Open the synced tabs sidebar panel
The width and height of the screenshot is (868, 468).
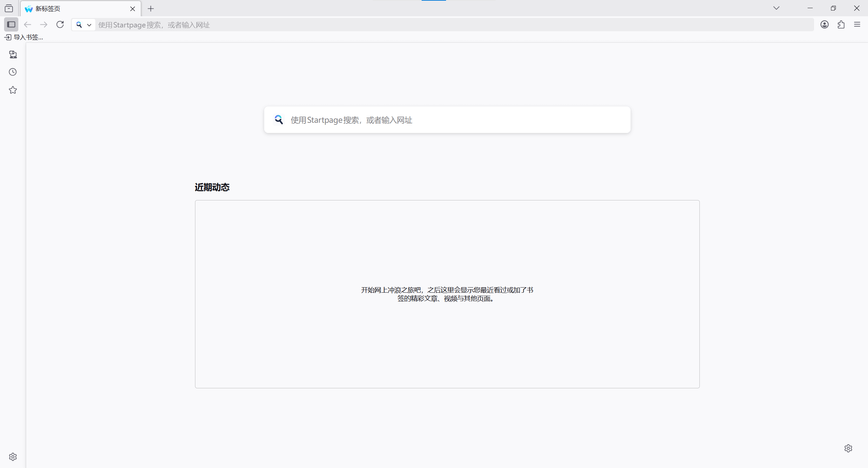coord(13,55)
